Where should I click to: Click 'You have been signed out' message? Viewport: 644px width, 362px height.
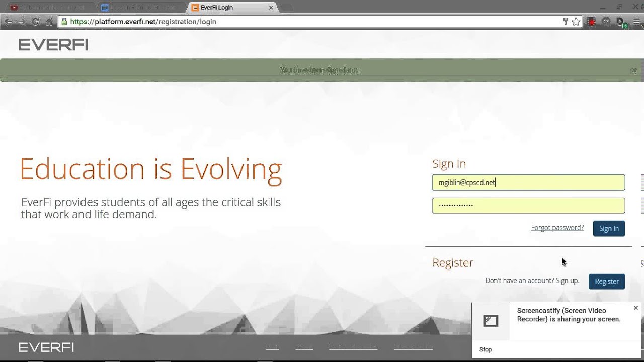click(319, 70)
